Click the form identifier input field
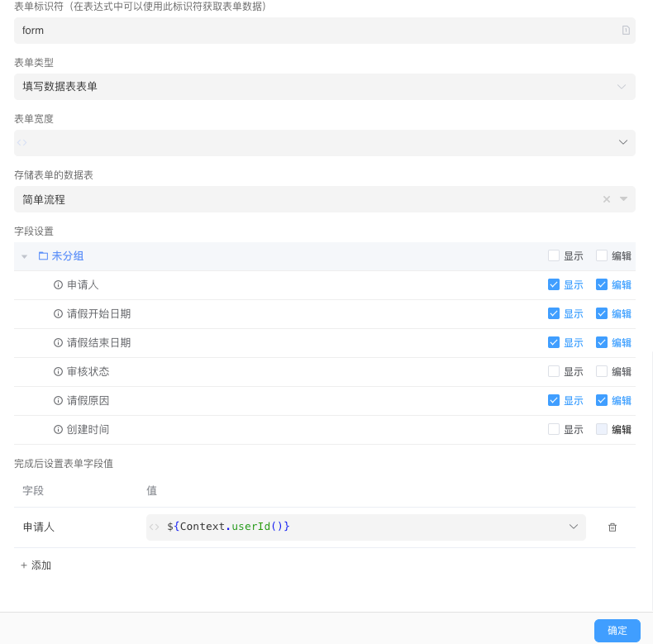The height and width of the screenshot is (644, 653). 314,31
